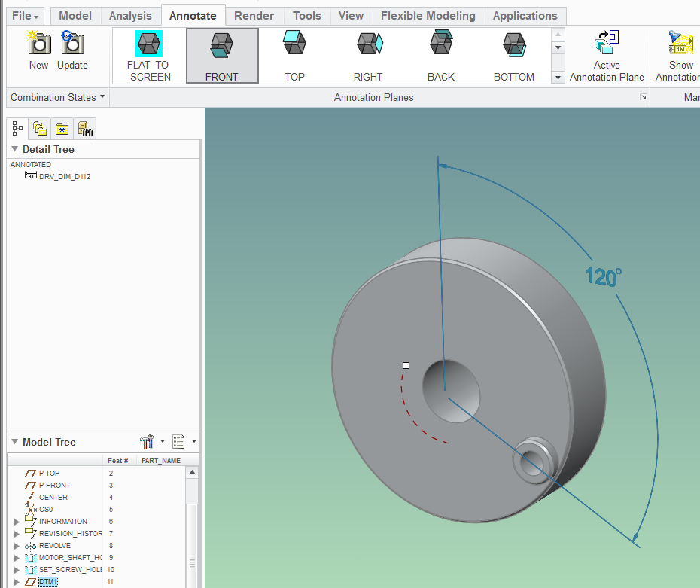
Task: Select the REVOLVE feature in Model Tree
Action: click(54, 545)
